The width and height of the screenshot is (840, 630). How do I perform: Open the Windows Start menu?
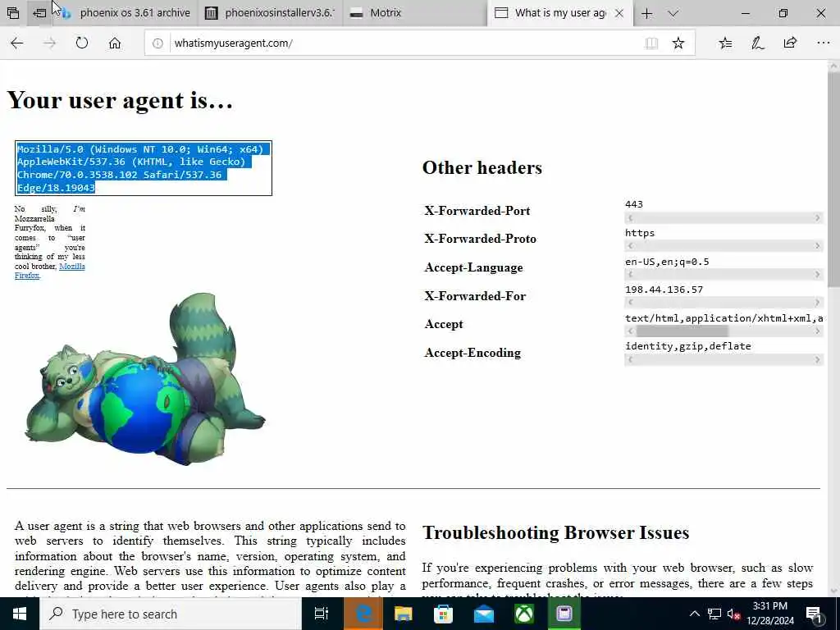click(20, 614)
